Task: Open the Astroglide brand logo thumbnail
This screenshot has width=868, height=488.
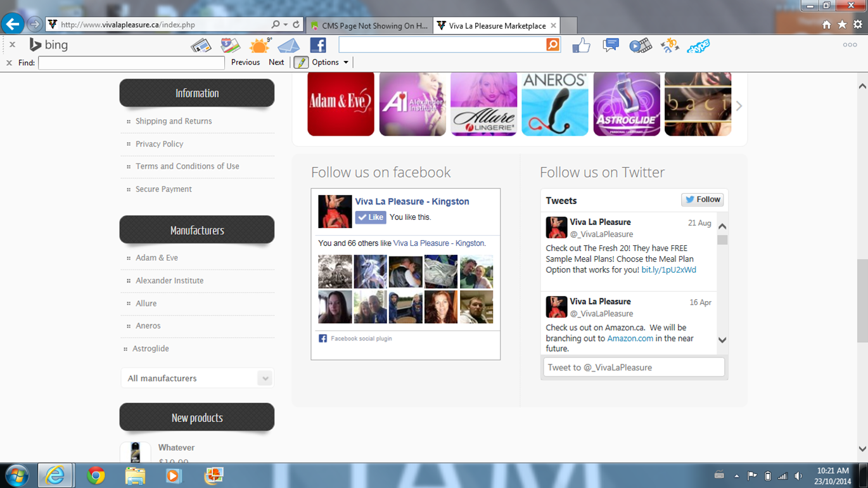Action: tap(627, 104)
